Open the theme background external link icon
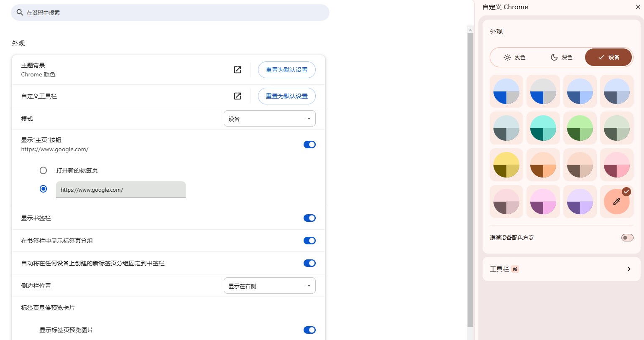644x340 pixels. coord(238,70)
